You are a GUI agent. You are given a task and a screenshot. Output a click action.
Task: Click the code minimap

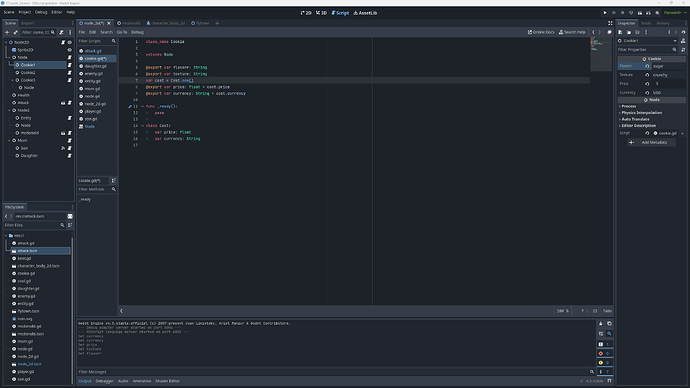coord(600,54)
